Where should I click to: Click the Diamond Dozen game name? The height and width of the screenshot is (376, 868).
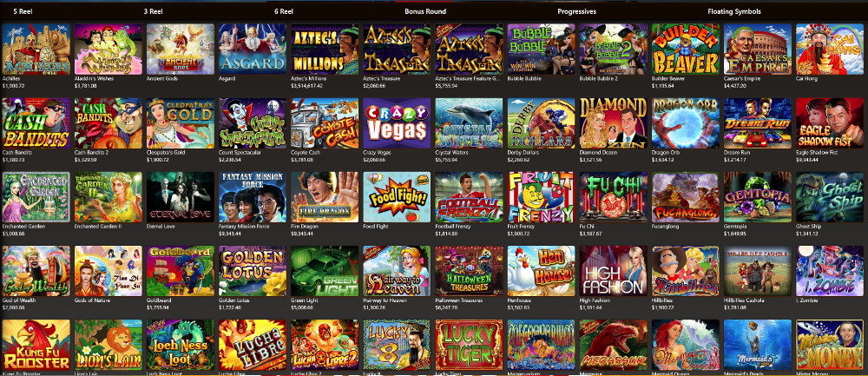click(595, 152)
